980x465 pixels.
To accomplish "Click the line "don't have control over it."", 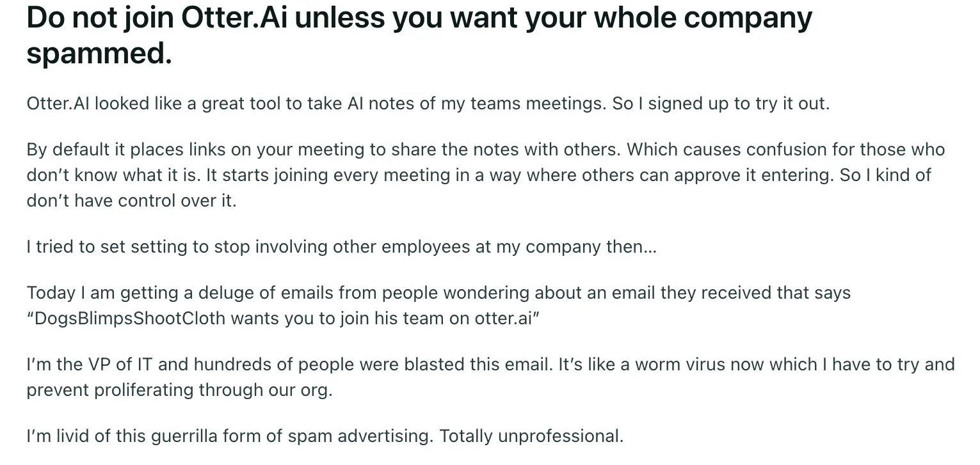I will [131, 201].
